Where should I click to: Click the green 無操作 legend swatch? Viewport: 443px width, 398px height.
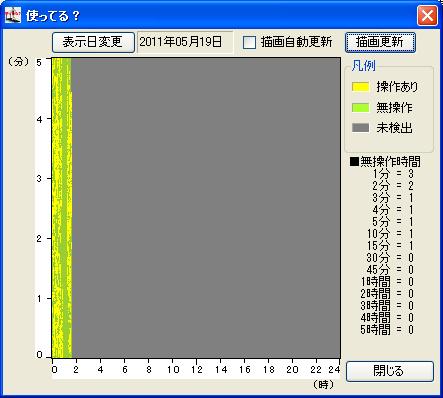pyautogui.click(x=360, y=108)
